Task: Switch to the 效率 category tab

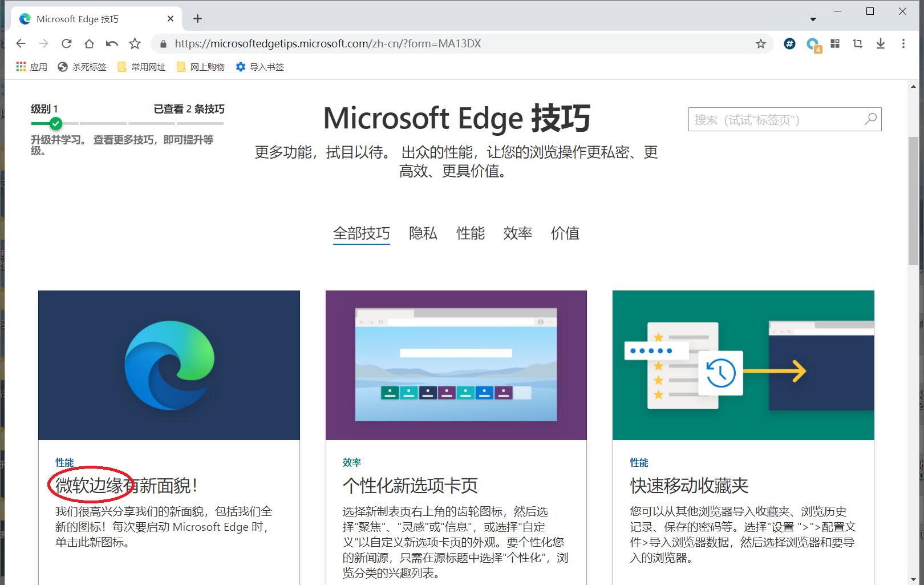Action: point(517,233)
